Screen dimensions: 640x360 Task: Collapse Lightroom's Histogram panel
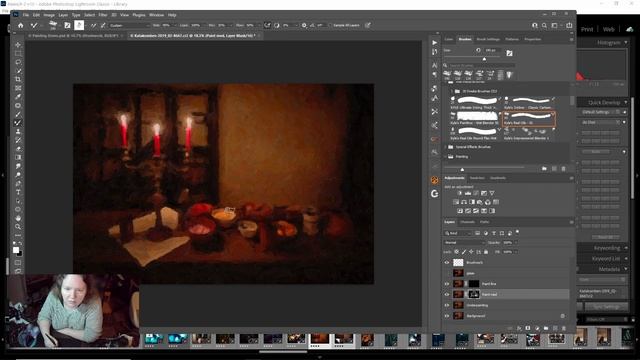tap(625, 42)
